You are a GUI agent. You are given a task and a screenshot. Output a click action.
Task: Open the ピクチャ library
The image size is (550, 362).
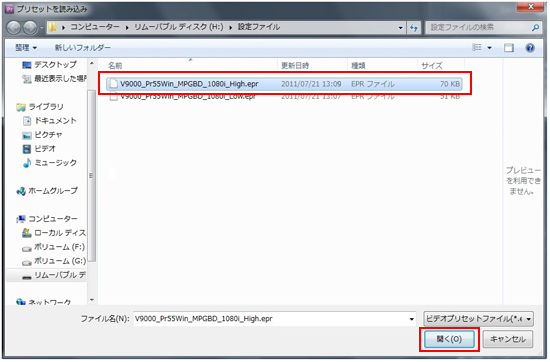pos(42,135)
